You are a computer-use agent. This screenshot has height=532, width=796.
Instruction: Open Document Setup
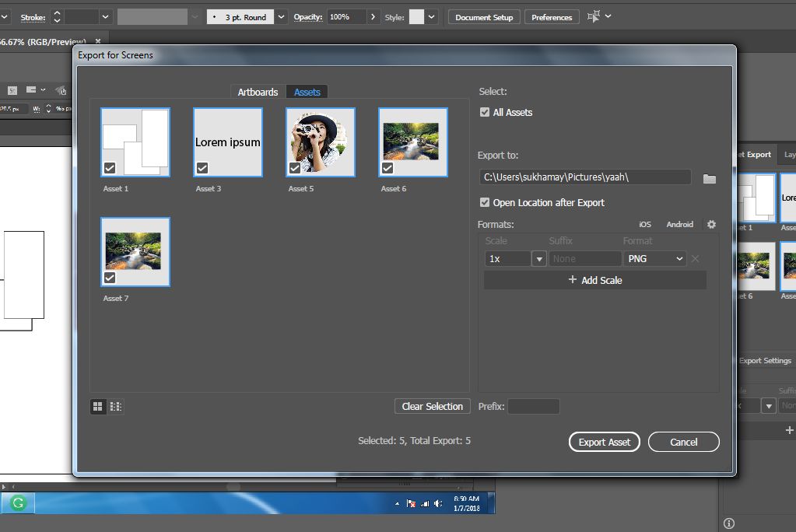tap(484, 17)
